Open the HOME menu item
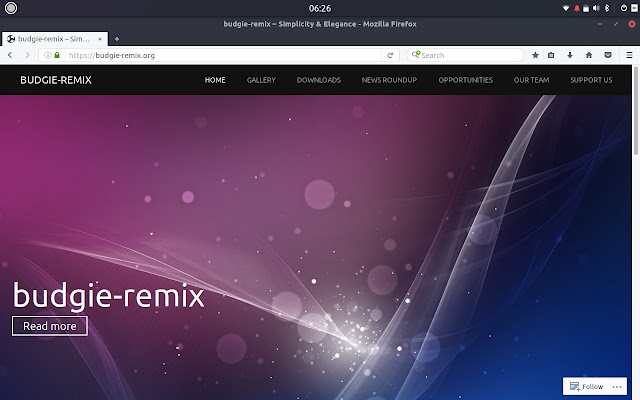The width and height of the screenshot is (640, 400). [215, 80]
